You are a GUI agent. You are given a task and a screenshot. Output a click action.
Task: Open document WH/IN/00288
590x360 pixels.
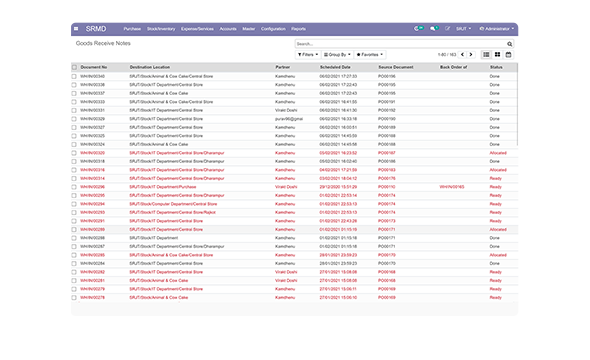click(93, 238)
